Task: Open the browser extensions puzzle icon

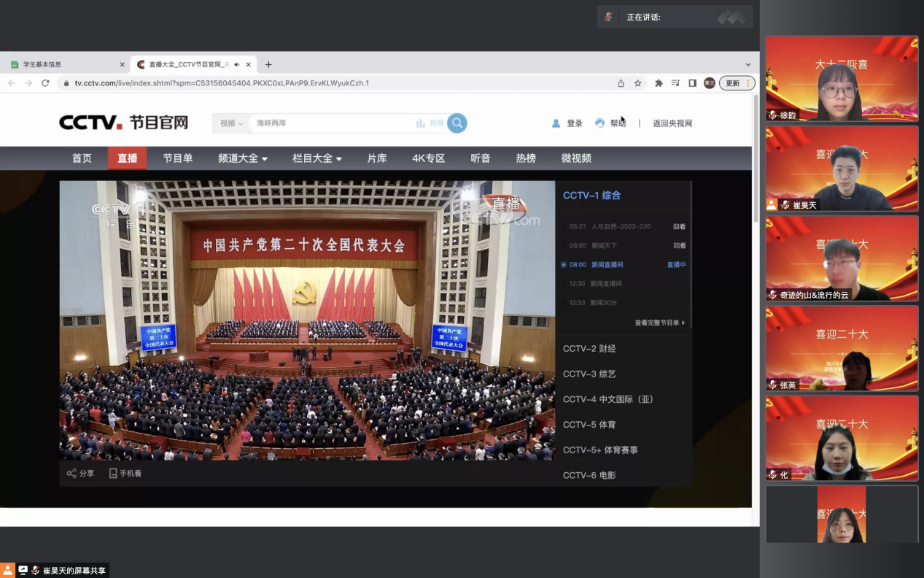Action: point(659,83)
